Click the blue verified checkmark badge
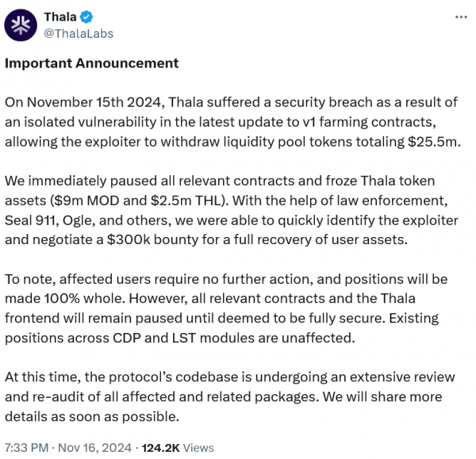The height and width of the screenshot is (459, 476). tap(86, 17)
